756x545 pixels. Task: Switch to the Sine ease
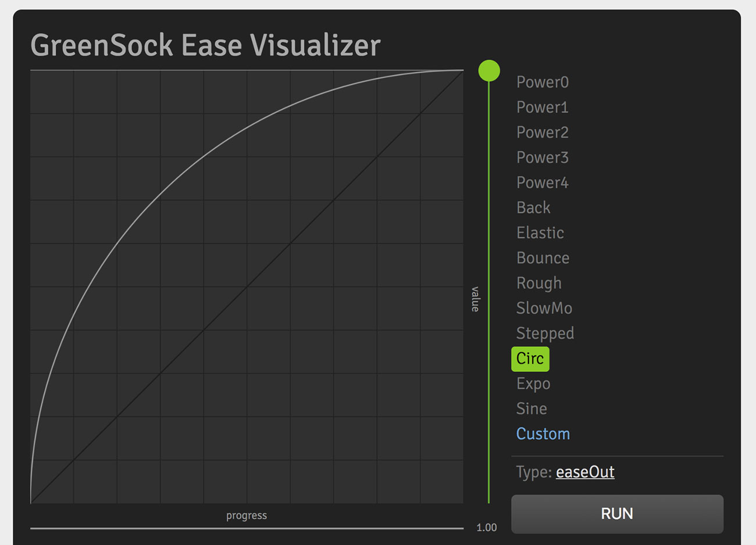[x=532, y=408]
